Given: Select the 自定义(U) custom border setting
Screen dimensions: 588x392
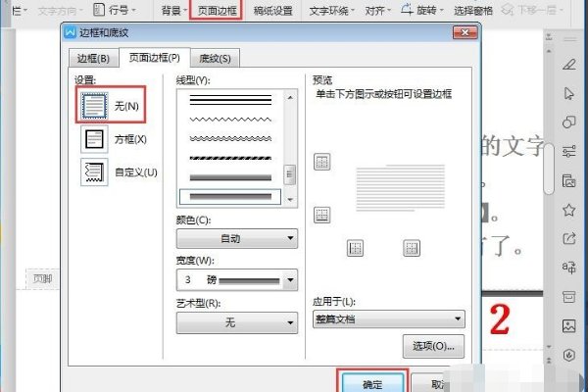Looking at the screenshot, I should click(119, 172).
